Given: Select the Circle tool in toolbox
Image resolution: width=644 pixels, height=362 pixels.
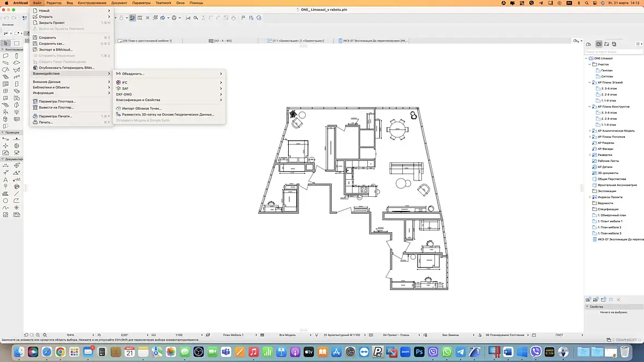Looking at the screenshot, I should [6, 201].
